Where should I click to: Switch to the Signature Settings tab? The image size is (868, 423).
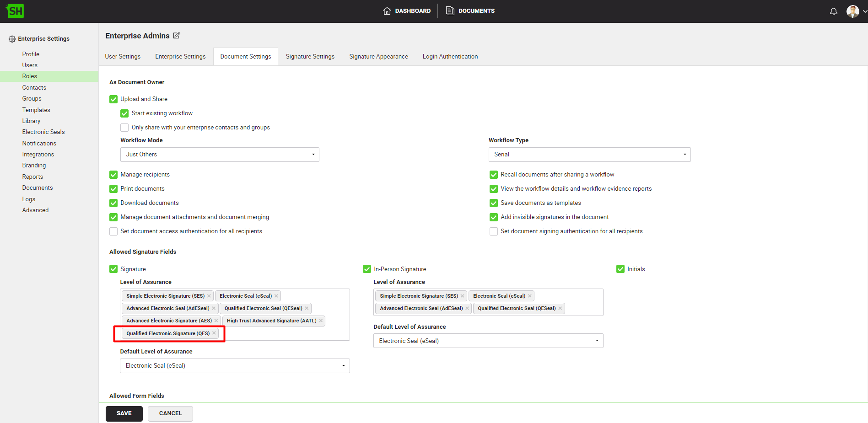coord(310,57)
